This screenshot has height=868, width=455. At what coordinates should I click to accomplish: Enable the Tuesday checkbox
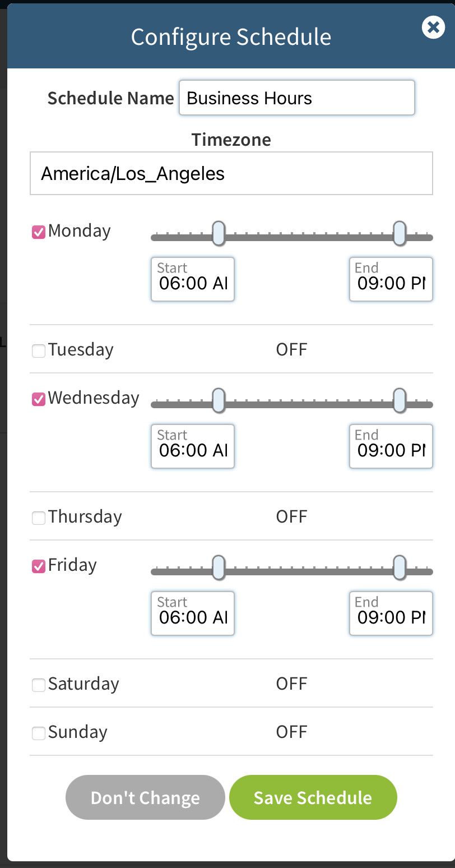39,351
